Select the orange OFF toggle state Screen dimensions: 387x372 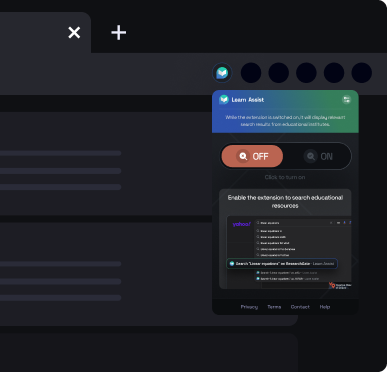(252, 156)
